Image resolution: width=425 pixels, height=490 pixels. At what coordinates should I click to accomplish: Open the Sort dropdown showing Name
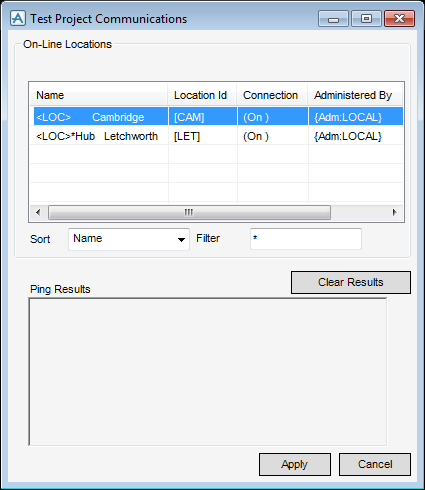129,239
